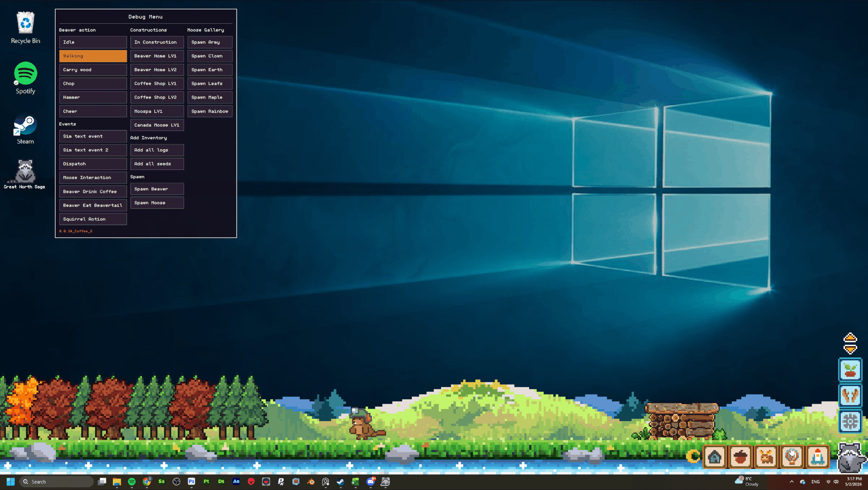The height and width of the screenshot is (490, 868).
Task: Build Canada Moose LV1
Action: point(157,125)
